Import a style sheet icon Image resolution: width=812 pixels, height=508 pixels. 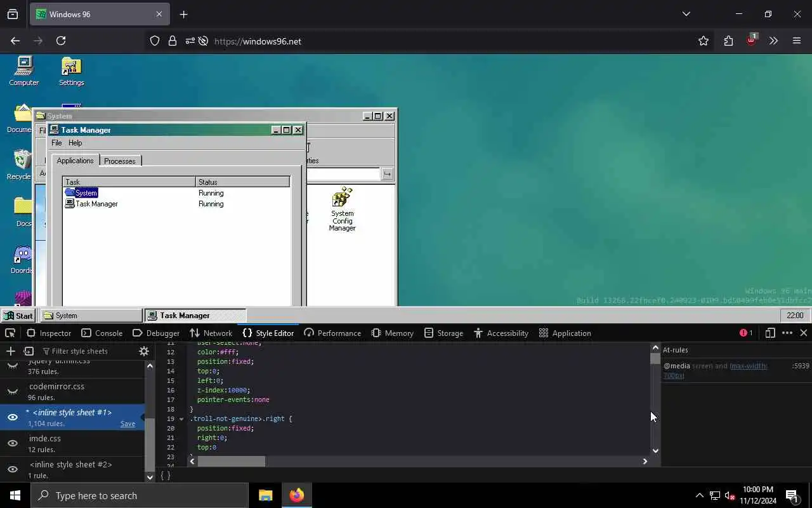[29, 351]
